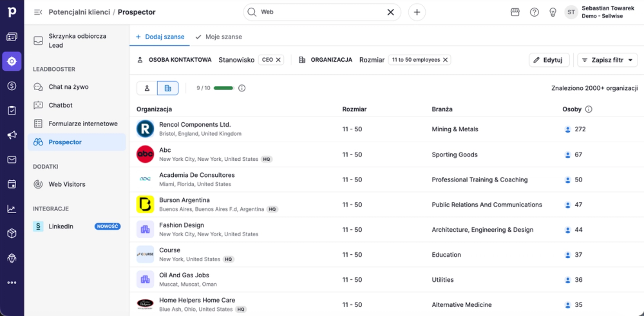Click the Mining & Metals industry cell

pyautogui.click(x=455, y=129)
